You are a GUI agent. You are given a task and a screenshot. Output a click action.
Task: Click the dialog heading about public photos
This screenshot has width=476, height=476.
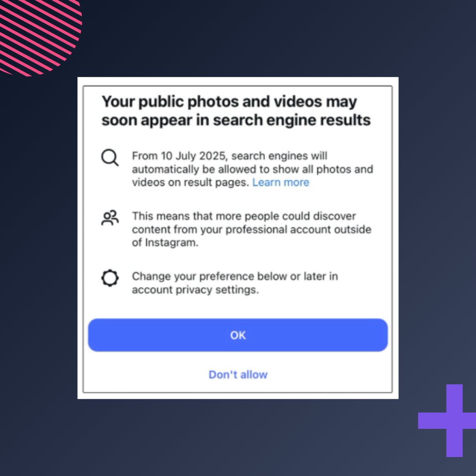coord(236,111)
